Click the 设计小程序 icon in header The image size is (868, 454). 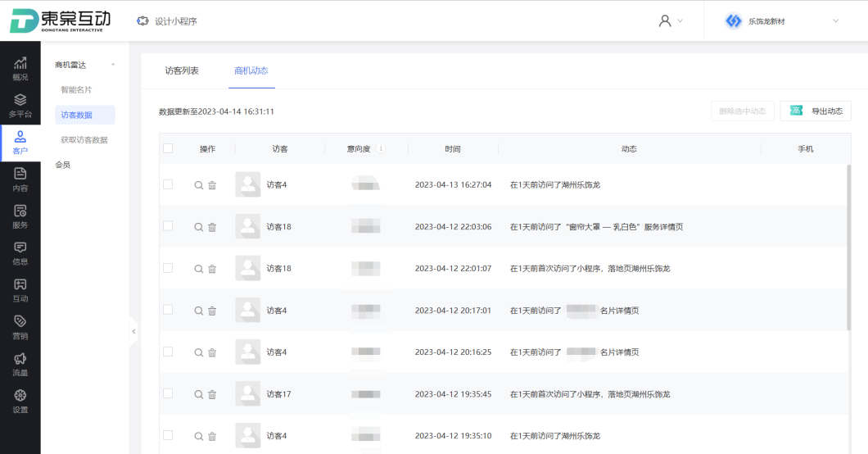pos(142,21)
